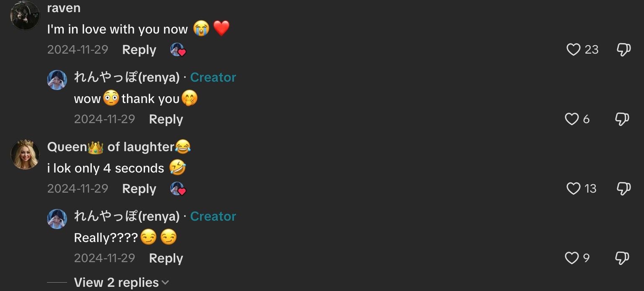This screenshot has width=644, height=291.
Task: Open raven's profile avatar
Action: (x=25, y=15)
